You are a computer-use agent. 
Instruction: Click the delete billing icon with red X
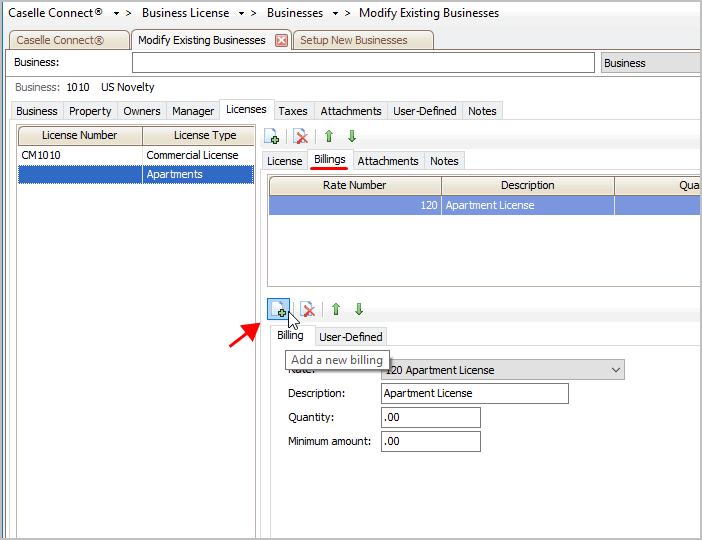pos(308,309)
